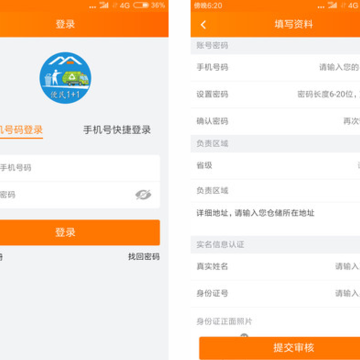360x360 pixels.
Task: Tap 4G indicator in right status bar
Action: (x=353, y=5)
